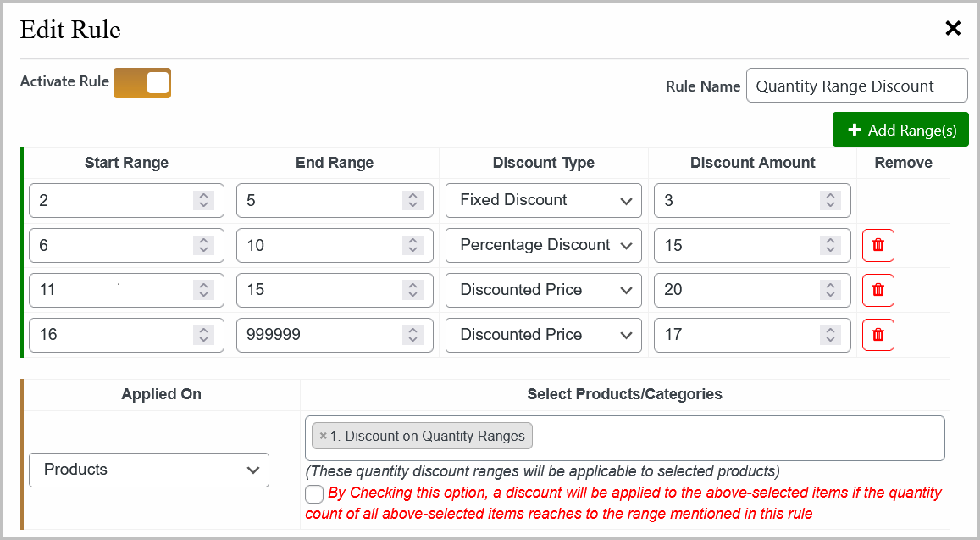Viewport: 980px width, 540px height.
Task: Delete the 16-999999 range with the trash icon
Action: tap(878, 335)
